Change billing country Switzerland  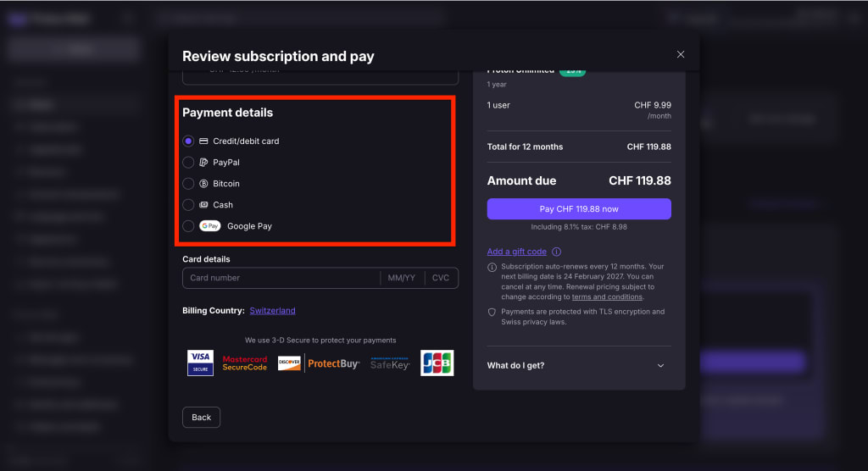coord(272,311)
